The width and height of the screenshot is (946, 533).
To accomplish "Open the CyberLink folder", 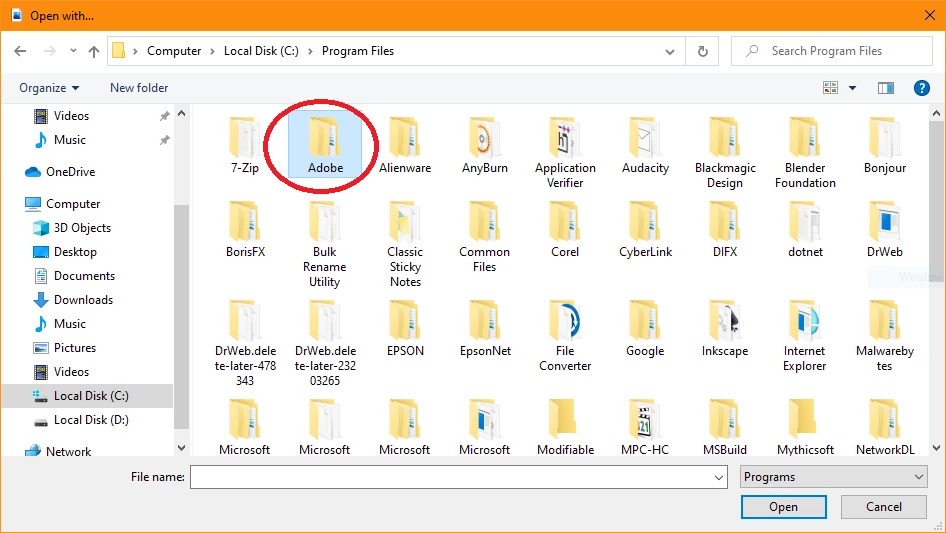I will pos(645,230).
